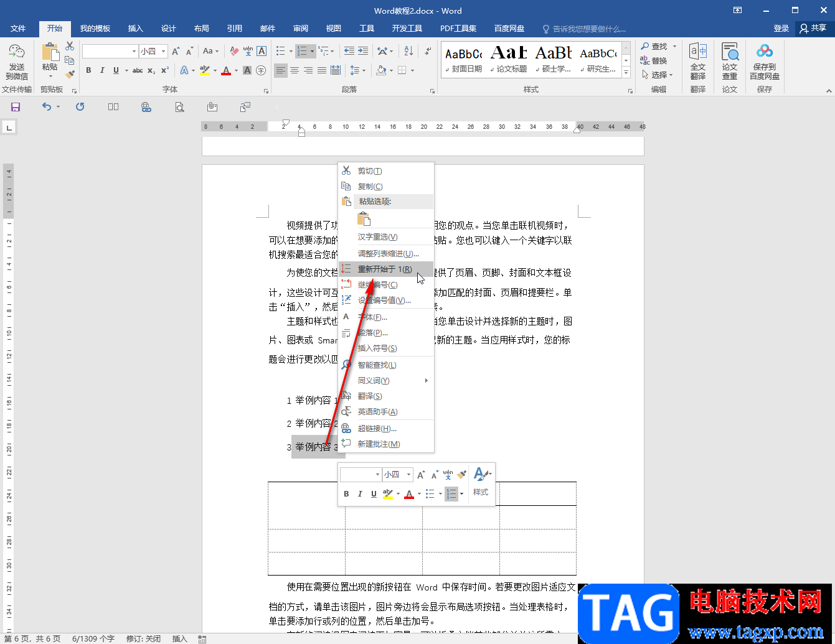
Task: Click the Sort A-Z icon
Action: [408, 51]
